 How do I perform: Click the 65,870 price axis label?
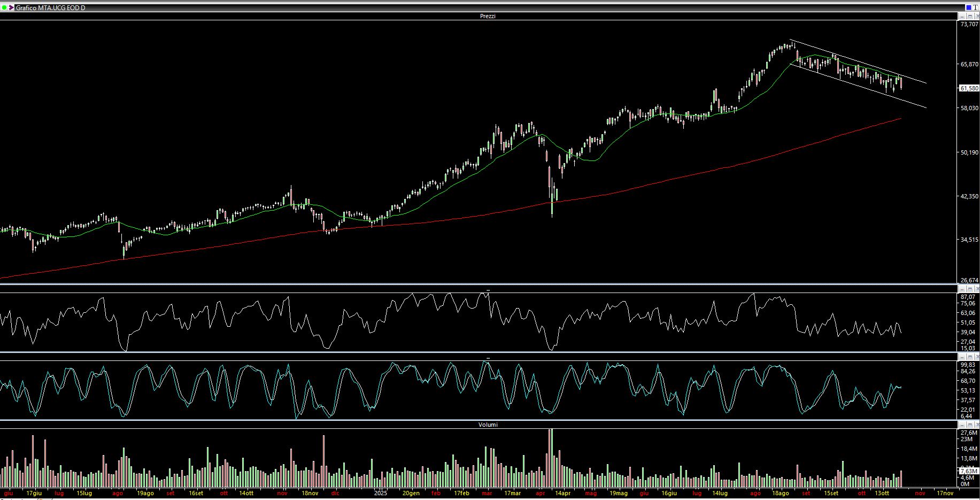[969, 64]
